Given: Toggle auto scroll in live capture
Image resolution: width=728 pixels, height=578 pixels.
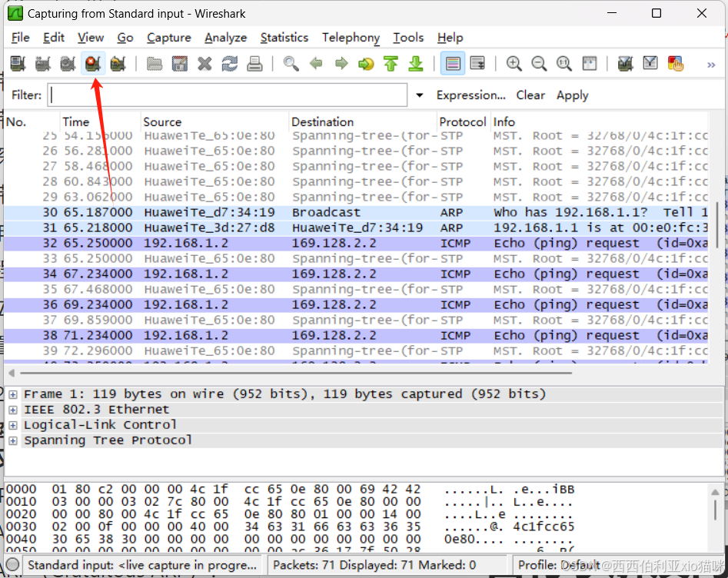Looking at the screenshot, I should tap(477, 63).
